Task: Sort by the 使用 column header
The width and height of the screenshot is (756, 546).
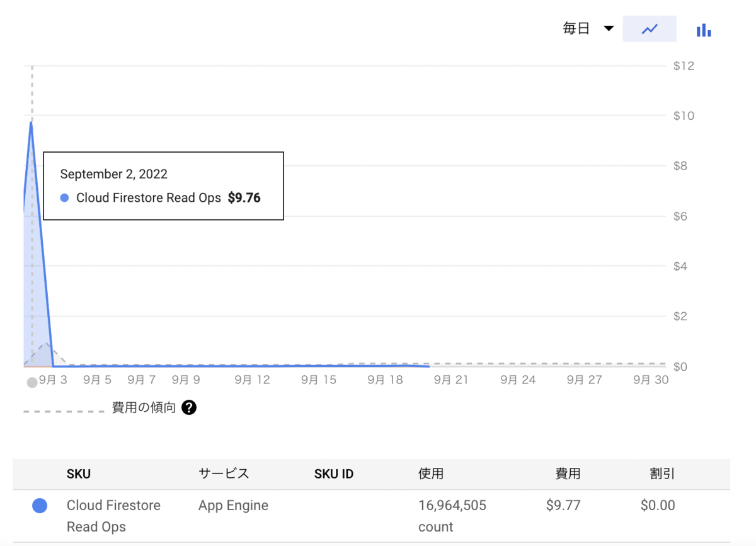Action: pos(431,473)
